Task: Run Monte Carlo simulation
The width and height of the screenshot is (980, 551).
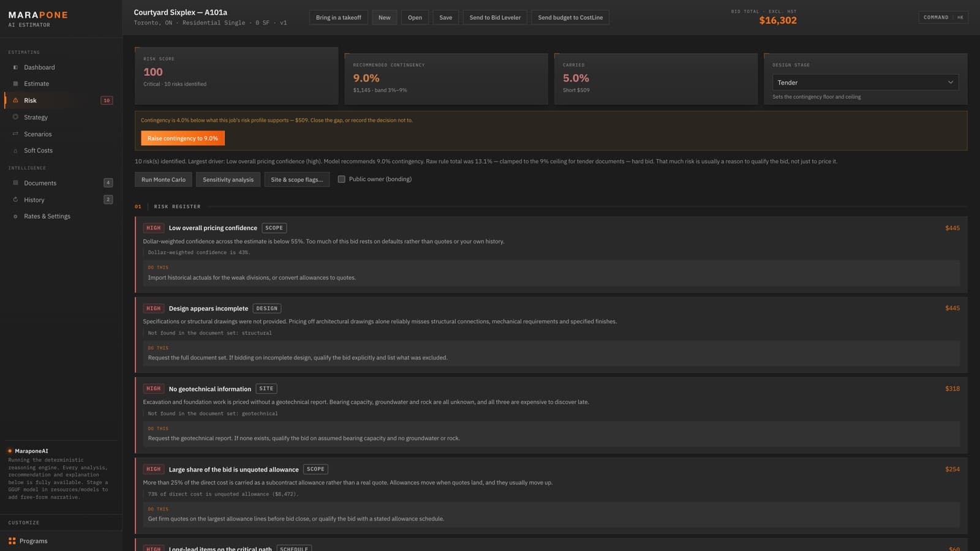Action: (164, 179)
